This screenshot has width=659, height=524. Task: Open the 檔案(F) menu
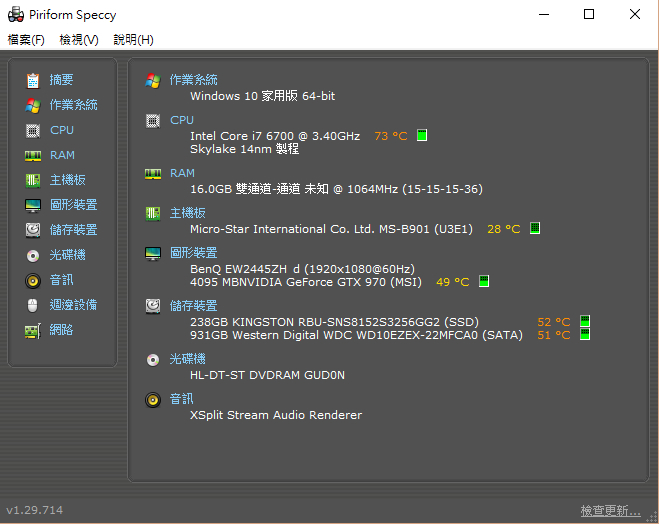coord(26,40)
